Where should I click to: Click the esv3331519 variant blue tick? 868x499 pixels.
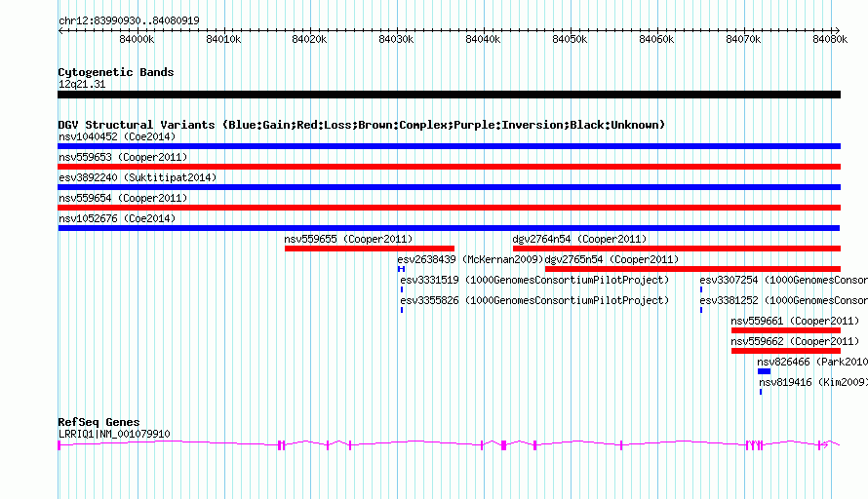[x=402, y=289]
